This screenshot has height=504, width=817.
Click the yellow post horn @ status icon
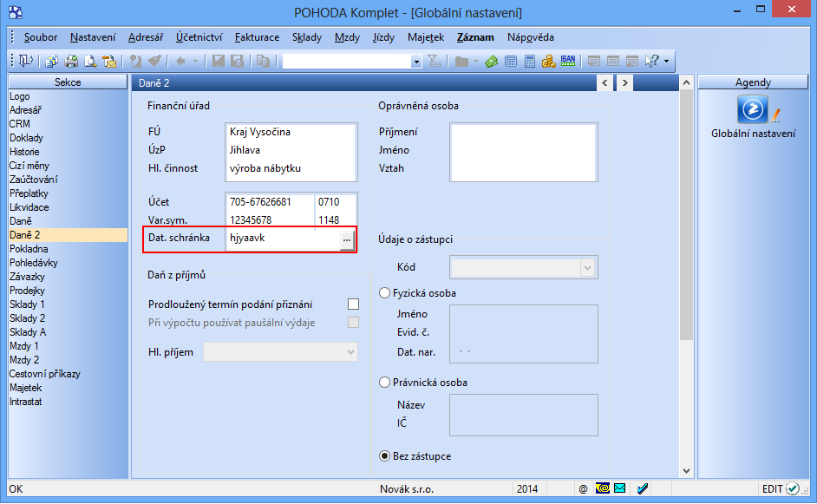[602, 488]
